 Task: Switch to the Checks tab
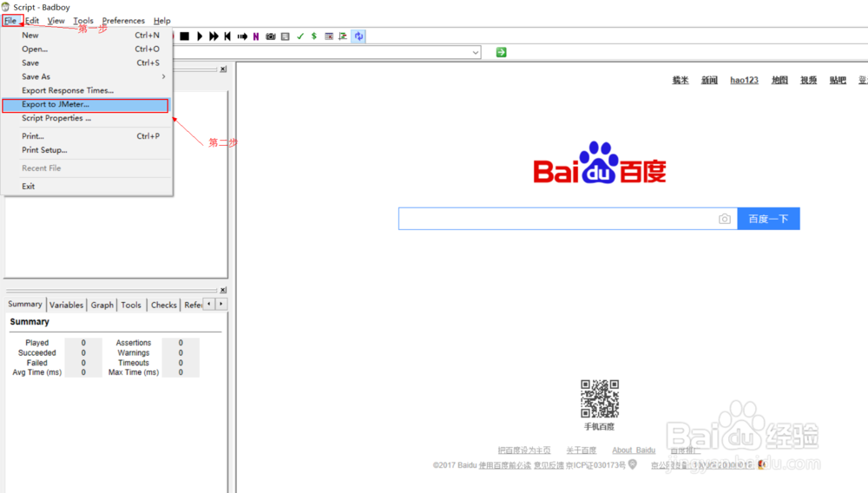click(x=164, y=305)
